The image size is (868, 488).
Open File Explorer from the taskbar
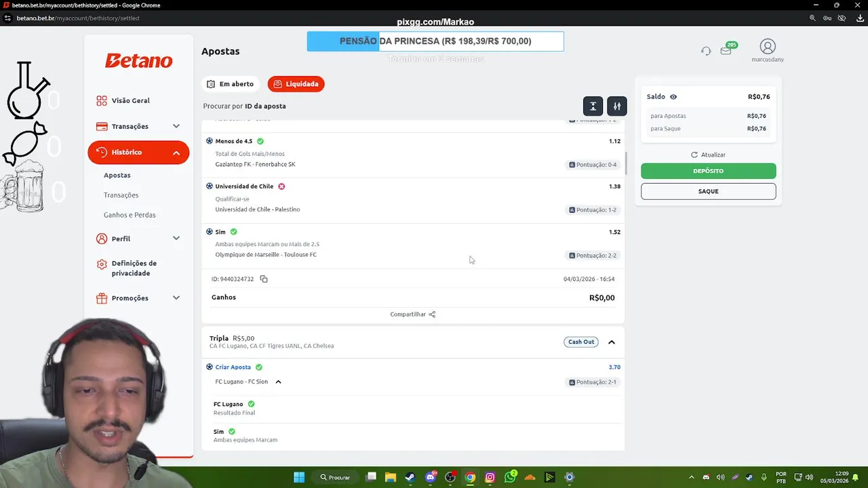coord(391,477)
